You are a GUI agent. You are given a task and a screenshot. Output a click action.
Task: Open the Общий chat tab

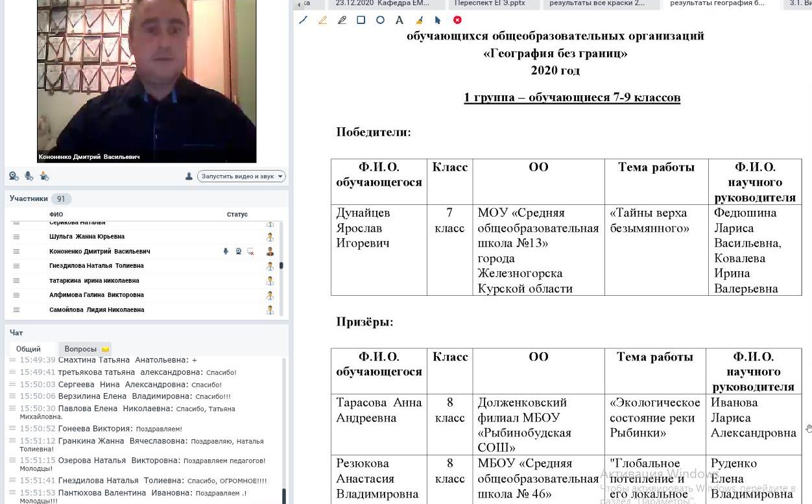[x=29, y=349]
